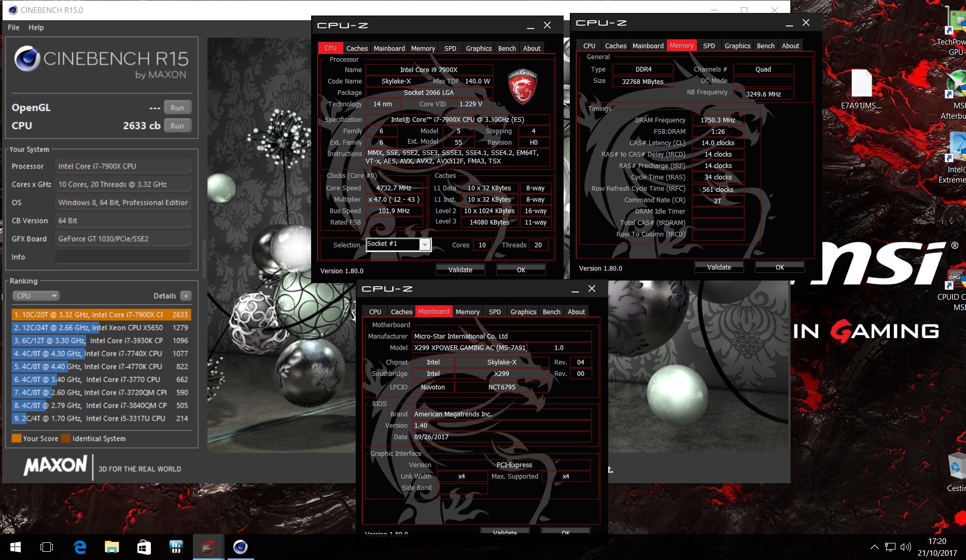Switch to CPU-Z MSI taskbar icon
966x560 pixels.
208,547
